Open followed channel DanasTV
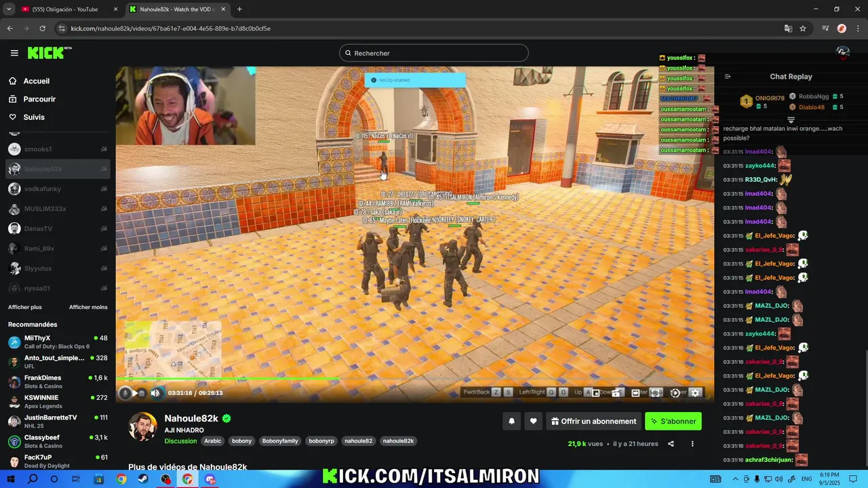The width and height of the screenshot is (868, 488). (x=58, y=228)
